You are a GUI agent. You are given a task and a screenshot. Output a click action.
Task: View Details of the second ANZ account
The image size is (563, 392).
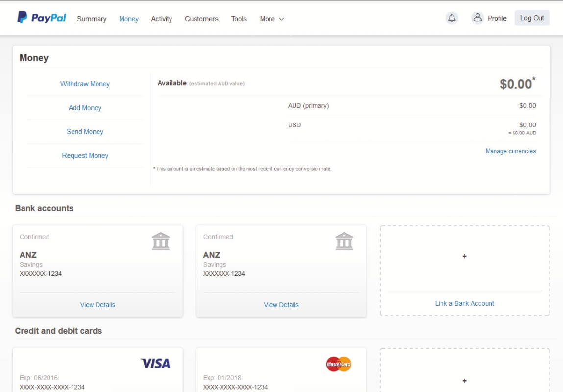[281, 305]
